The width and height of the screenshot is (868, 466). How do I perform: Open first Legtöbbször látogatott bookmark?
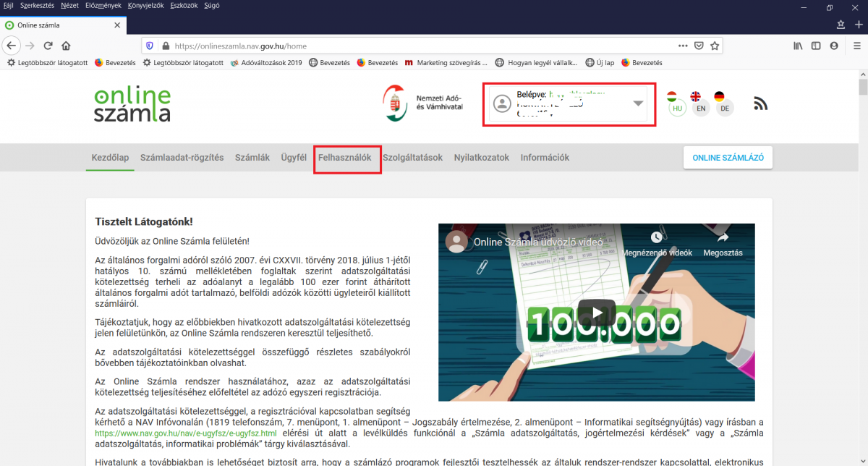[47, 63]
